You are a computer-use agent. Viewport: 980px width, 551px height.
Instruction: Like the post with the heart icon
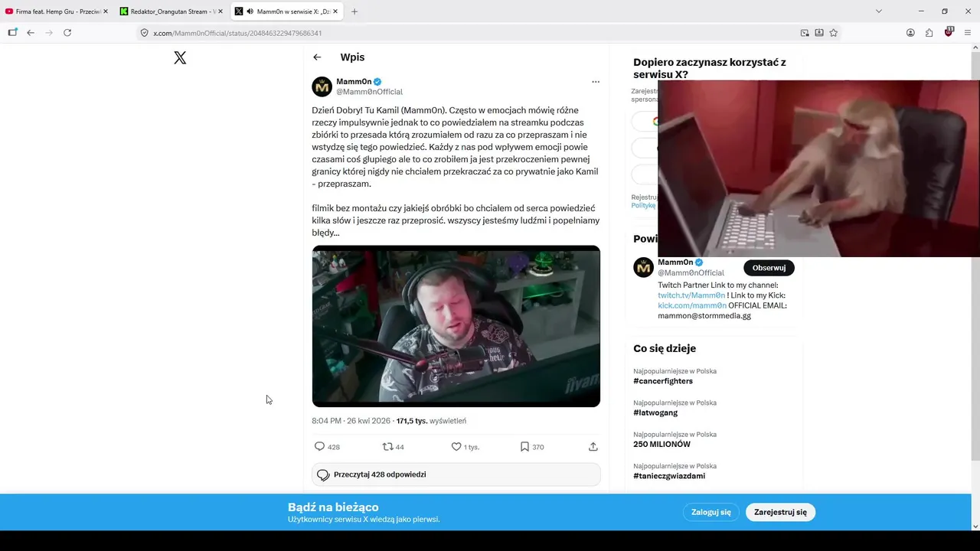(x=456, y=447)
